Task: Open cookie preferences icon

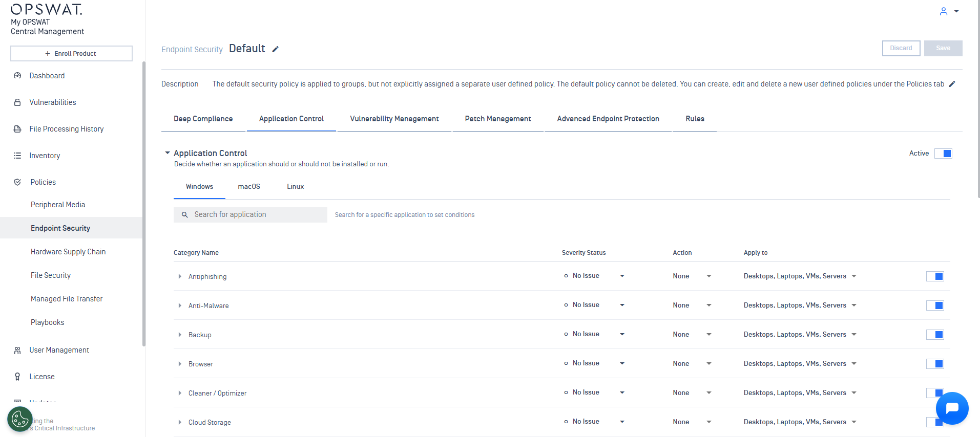Action: click(x=20, y=419)
